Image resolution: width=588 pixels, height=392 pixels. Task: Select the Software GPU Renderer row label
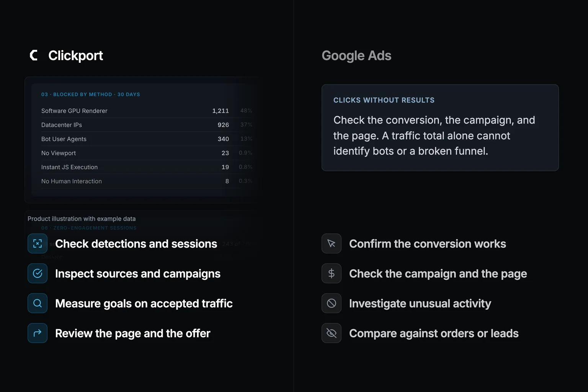coord(74,111)
